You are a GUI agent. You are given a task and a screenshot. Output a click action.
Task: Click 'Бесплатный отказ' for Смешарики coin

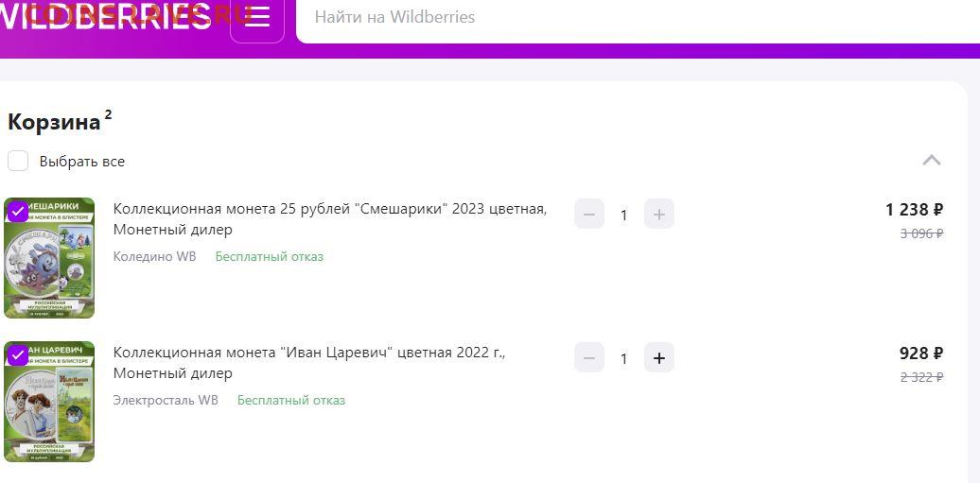coord(270,257)
